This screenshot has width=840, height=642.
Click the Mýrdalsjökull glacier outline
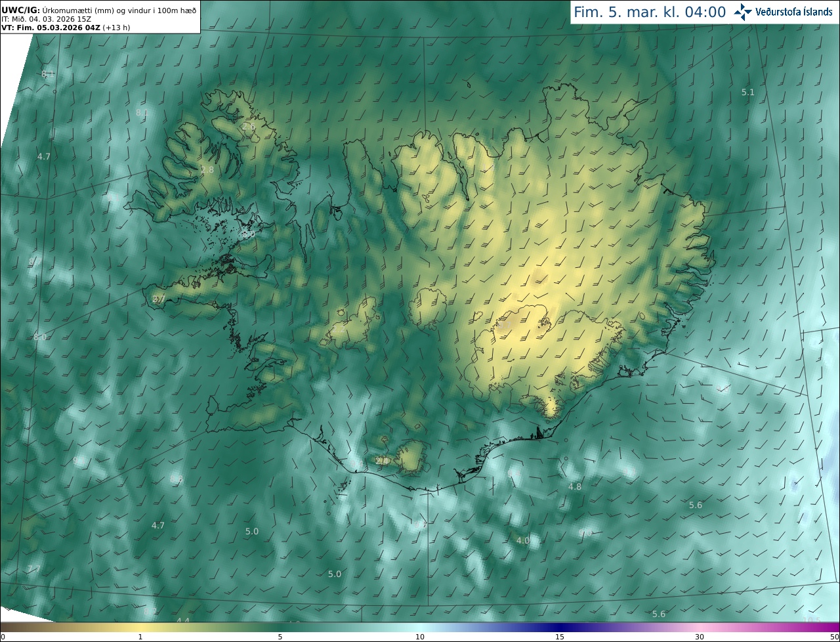[x=412, y=458]
